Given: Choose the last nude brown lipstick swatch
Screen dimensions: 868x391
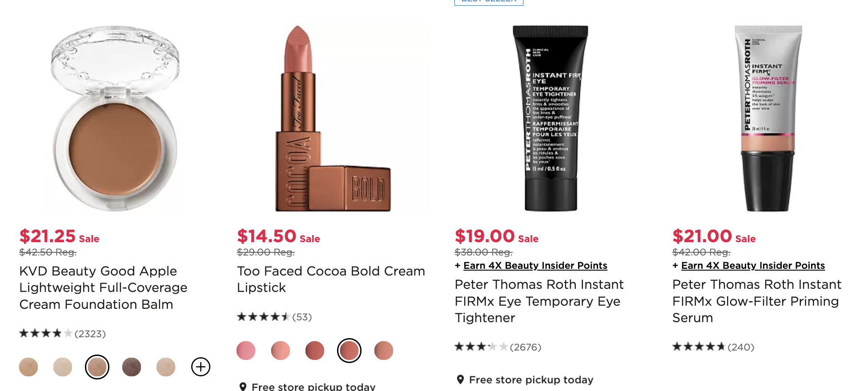Looking at the screenshot, I should tap(384, 351).
